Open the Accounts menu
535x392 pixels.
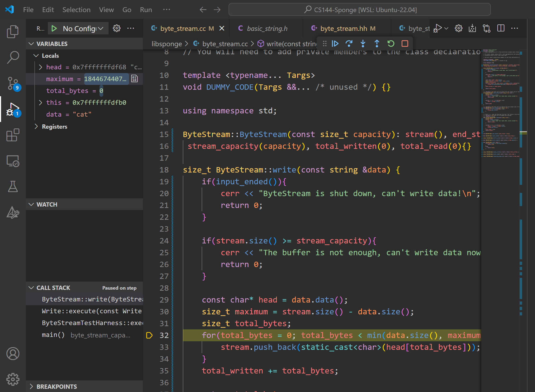coord(13,354)
